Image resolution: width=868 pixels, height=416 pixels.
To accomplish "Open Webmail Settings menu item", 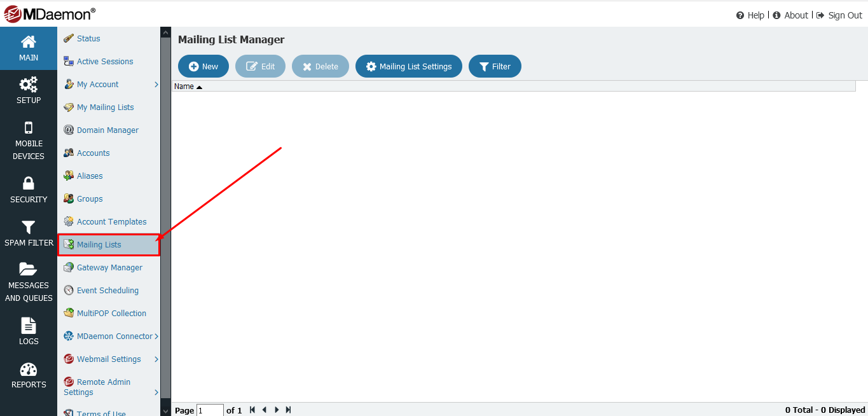I will pyautogui.click(x=109, y=359).
